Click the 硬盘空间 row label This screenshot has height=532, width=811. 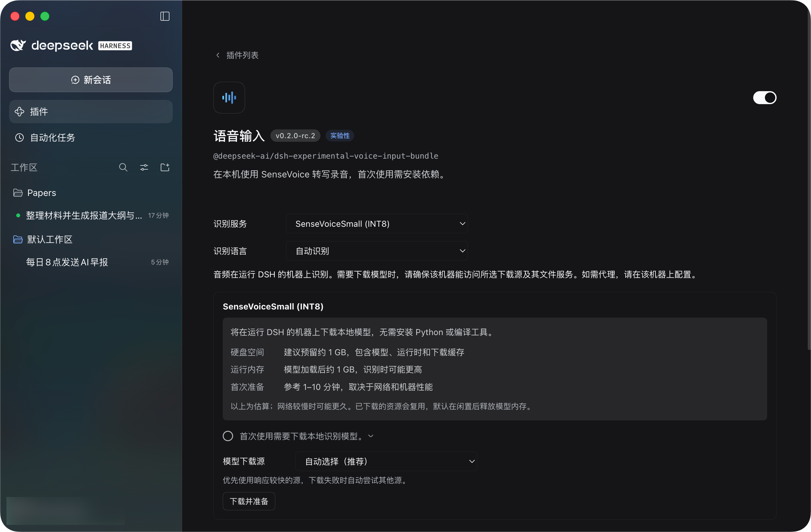click(247, 352)
